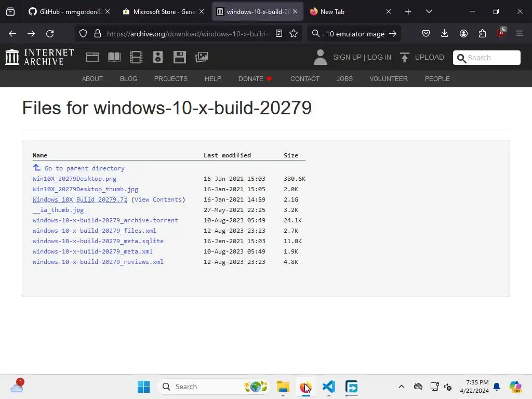Open the JOBS menu item
The width and height of the screenshot is (532, 399).
click(344, 79)
